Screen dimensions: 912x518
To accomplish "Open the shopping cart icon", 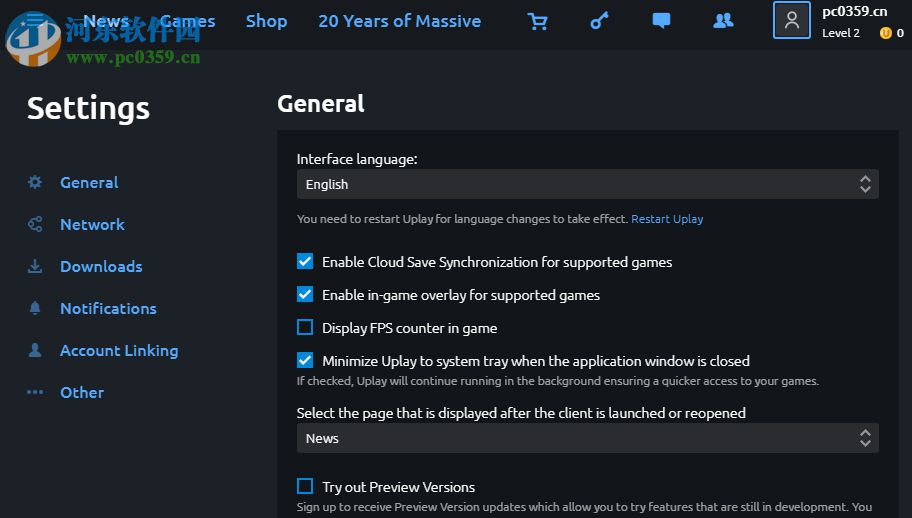I will [538, 21].
